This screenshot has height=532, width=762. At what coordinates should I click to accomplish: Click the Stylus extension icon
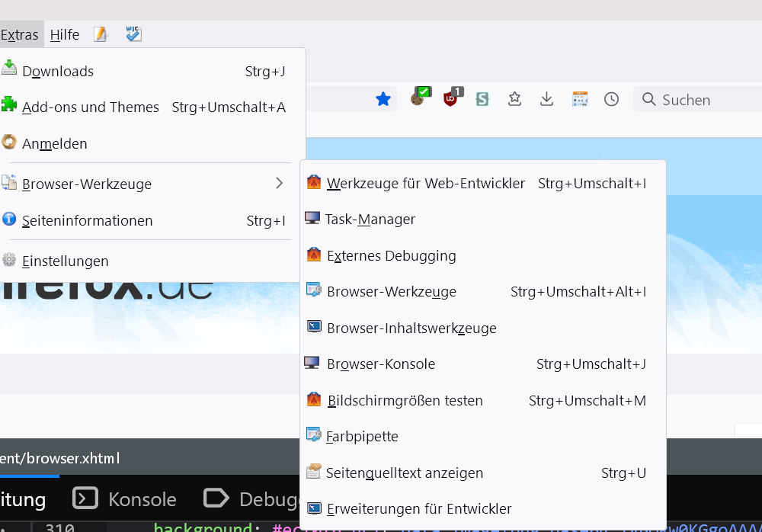482,99
